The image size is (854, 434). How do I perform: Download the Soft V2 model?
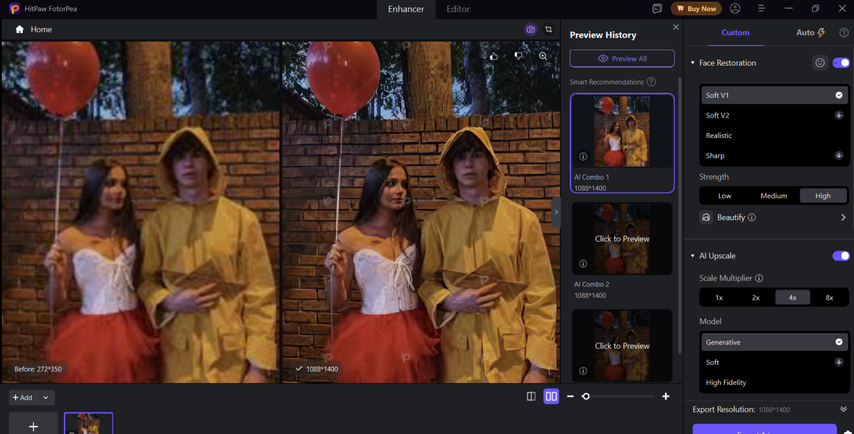tap(839, 115)
